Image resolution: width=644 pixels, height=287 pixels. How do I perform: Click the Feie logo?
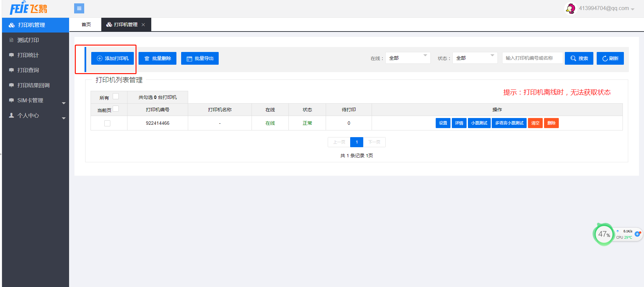click(x=29, y=8)
